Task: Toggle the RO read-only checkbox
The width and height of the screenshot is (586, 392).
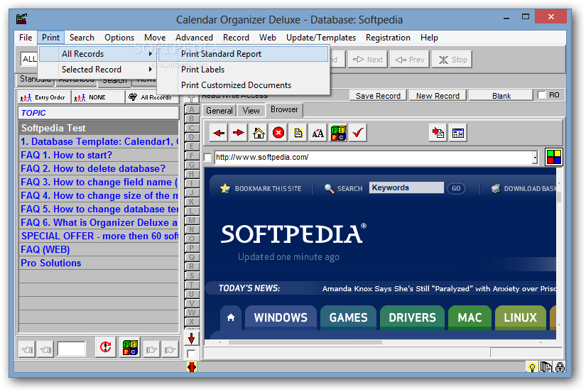Action: 541,95
